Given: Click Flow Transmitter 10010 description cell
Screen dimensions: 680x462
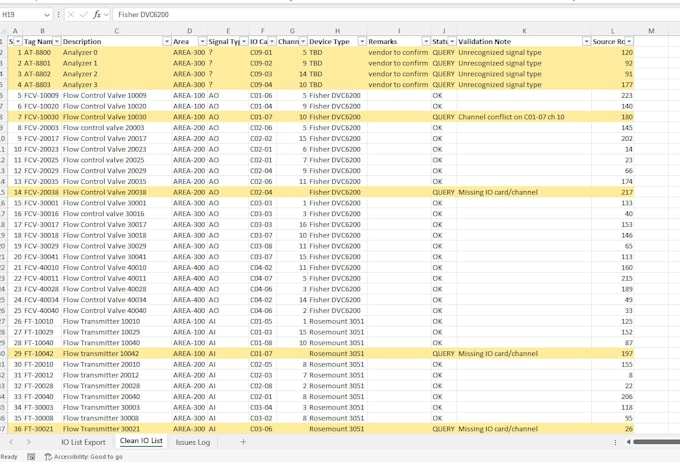Looking at the screenshot, I should pos(117,321).
